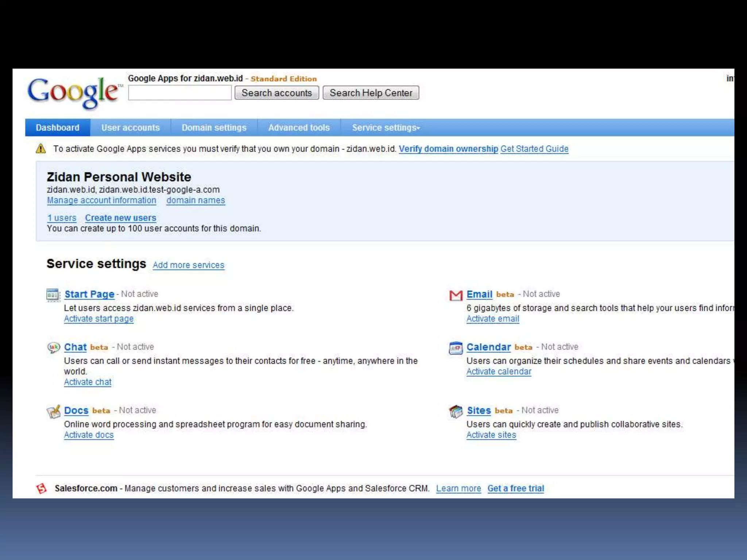The height and width of the screenshot is (560, 747).
Task: Open the Start Page service link
Action: point(89,294)
